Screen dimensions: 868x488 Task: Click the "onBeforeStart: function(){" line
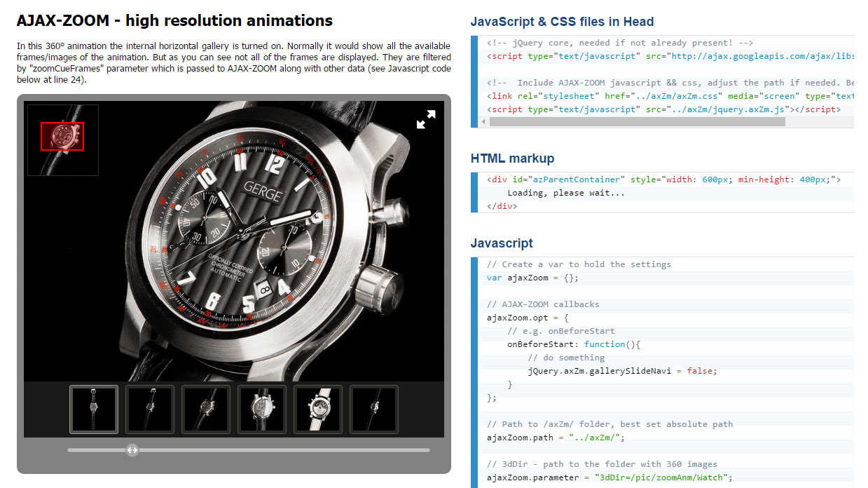click(574, 344)
